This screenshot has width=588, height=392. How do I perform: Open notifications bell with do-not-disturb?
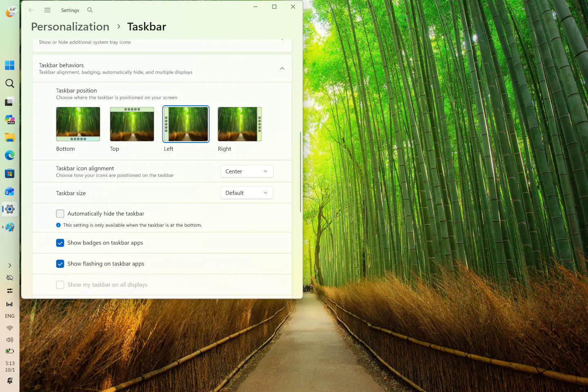(x=10, y=381)
